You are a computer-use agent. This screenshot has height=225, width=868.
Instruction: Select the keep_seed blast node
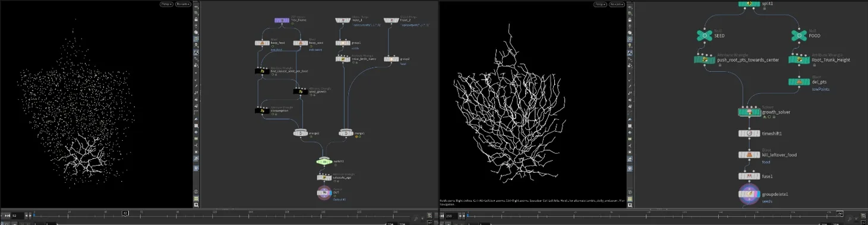click(x=301, y=43)
